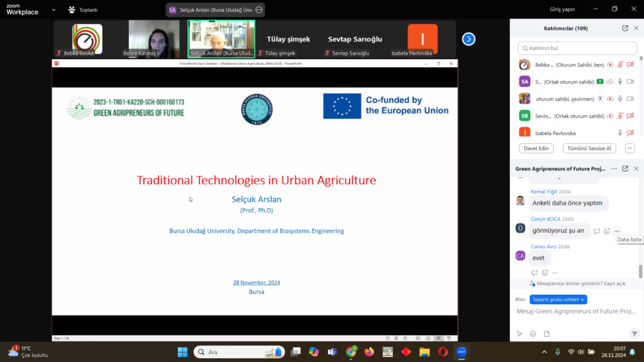Viewport: 644px width, 362px height.
Task: Click the Katılımcı bul search field
Action: coord(575,48)
